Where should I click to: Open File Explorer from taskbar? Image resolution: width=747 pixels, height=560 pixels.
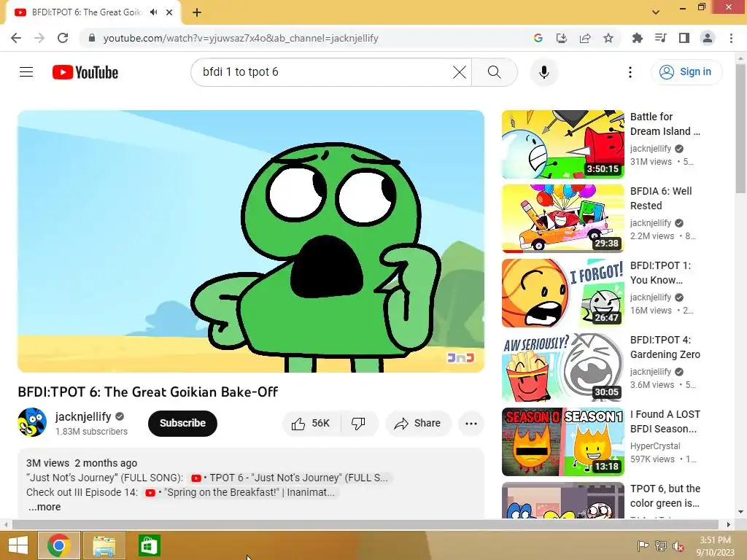[x=104, y=545]
